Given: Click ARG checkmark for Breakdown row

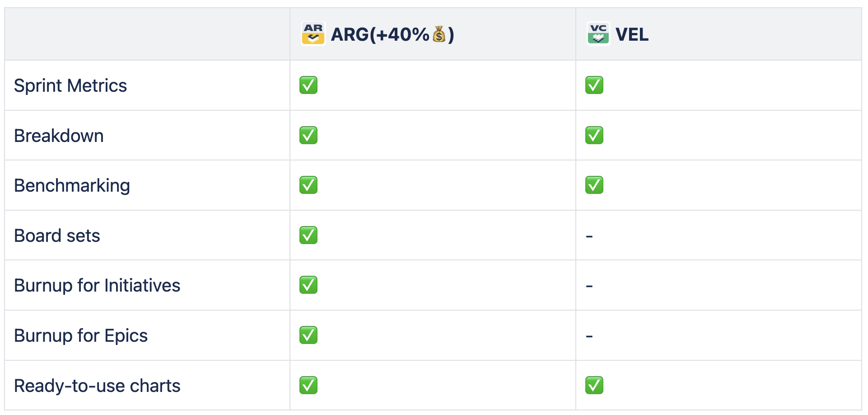Looking at the screenshot, I should pos(308,135).
